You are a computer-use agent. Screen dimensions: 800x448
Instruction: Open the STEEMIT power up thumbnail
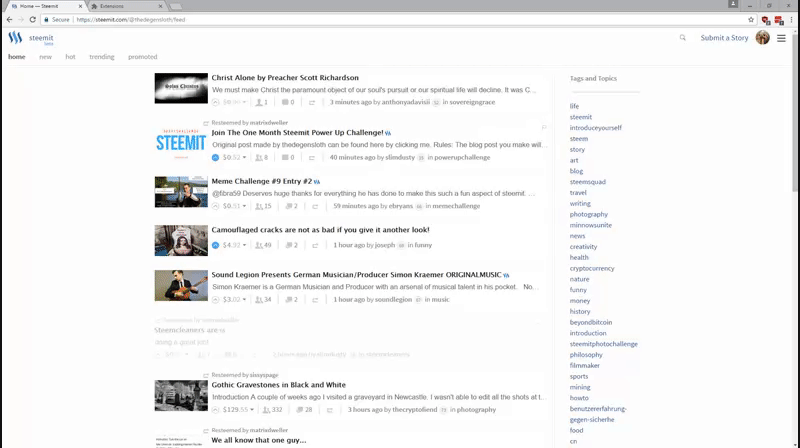pos(181,143)
